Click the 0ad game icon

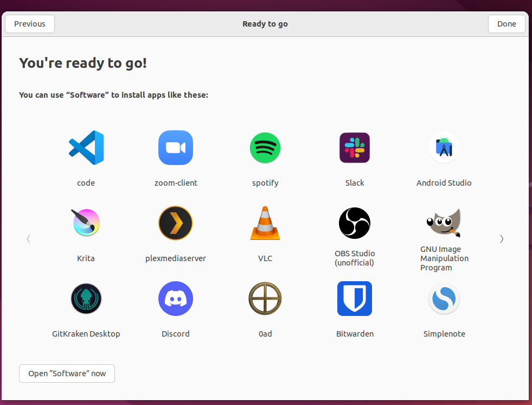[x=265, y=299]
